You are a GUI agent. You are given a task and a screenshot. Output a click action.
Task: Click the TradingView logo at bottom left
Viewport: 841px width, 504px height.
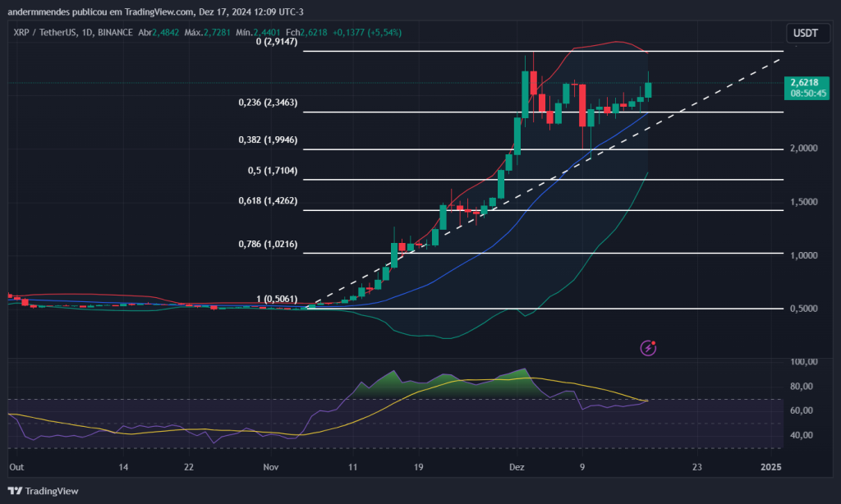pos(43,491)
